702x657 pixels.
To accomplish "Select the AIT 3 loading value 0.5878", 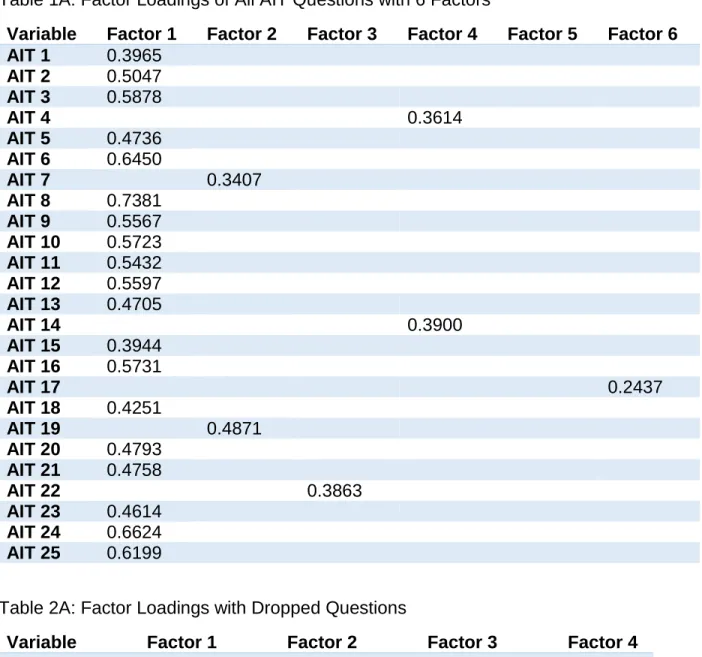I will click(x=134, y=97).
